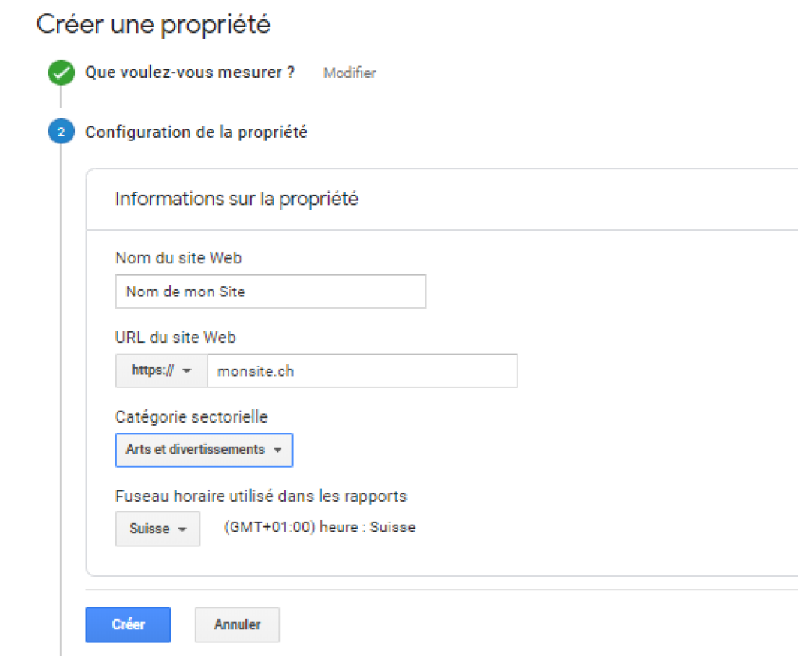Select the Configuration de la propriété step

(196, 132)
